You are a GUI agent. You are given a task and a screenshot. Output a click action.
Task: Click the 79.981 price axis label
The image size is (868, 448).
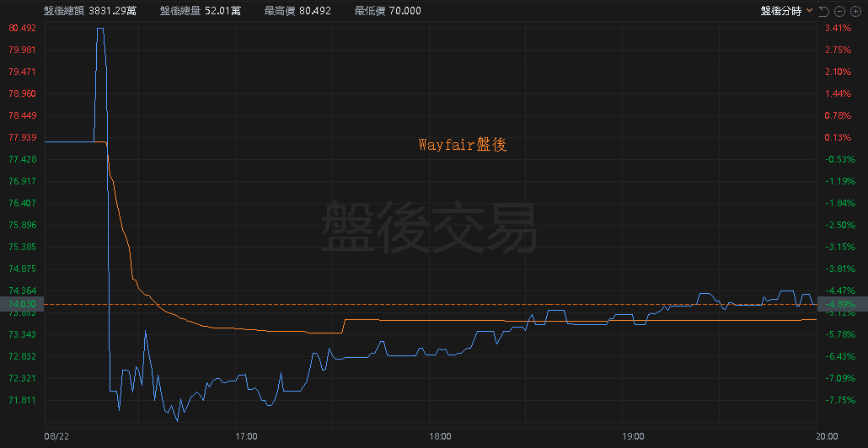[23, 50]
